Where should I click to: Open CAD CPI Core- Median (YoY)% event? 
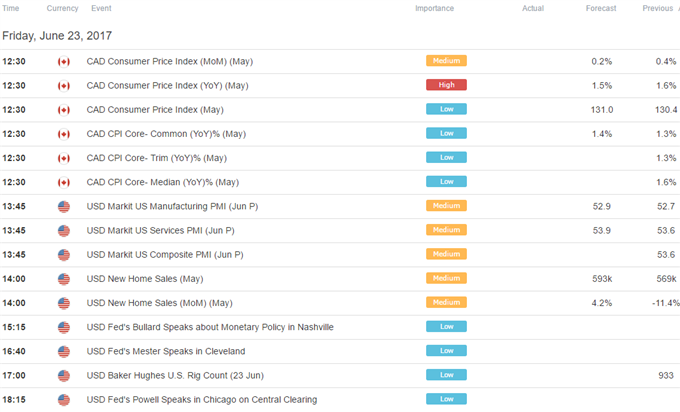tap(163, 183)
